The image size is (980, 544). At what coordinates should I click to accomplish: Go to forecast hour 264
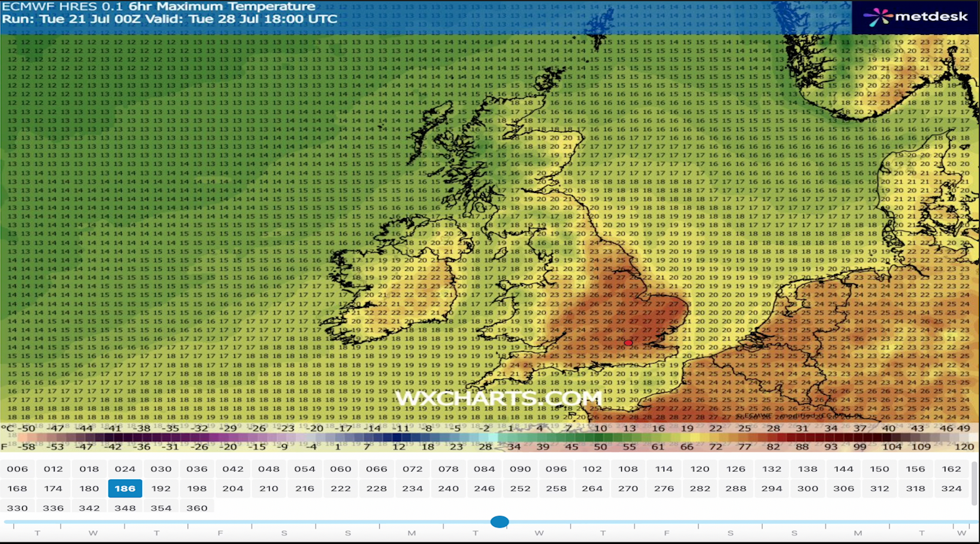click(592, 489)
